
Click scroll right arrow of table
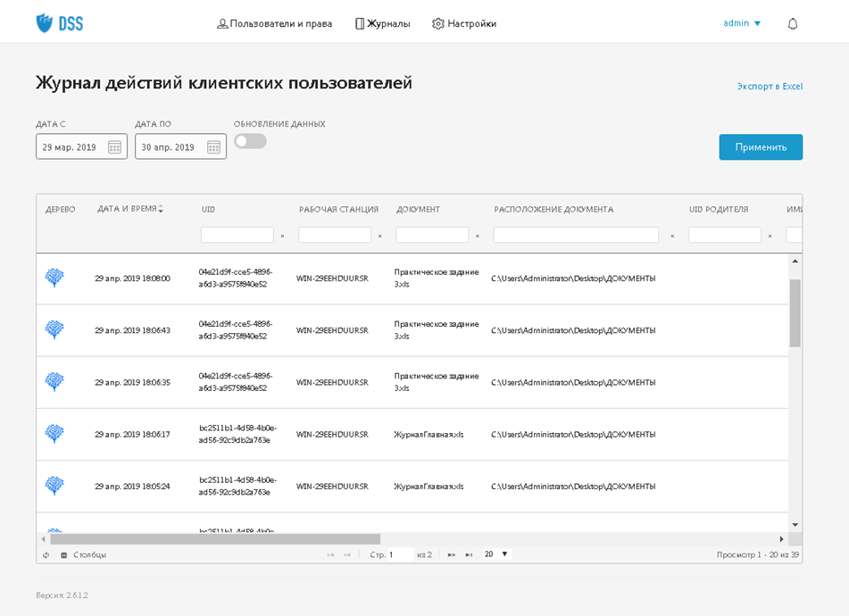[781, 539]
